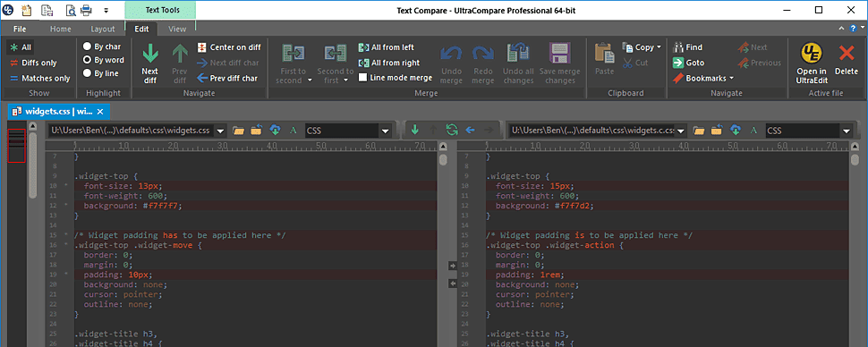Open right CSS syntax dropdown

point(846,131)
